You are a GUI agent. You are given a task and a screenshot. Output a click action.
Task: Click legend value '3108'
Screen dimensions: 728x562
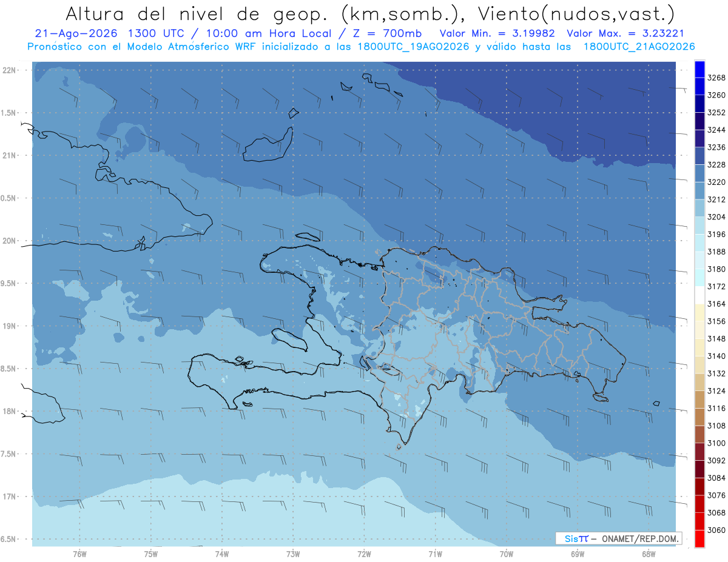point(716,426)
